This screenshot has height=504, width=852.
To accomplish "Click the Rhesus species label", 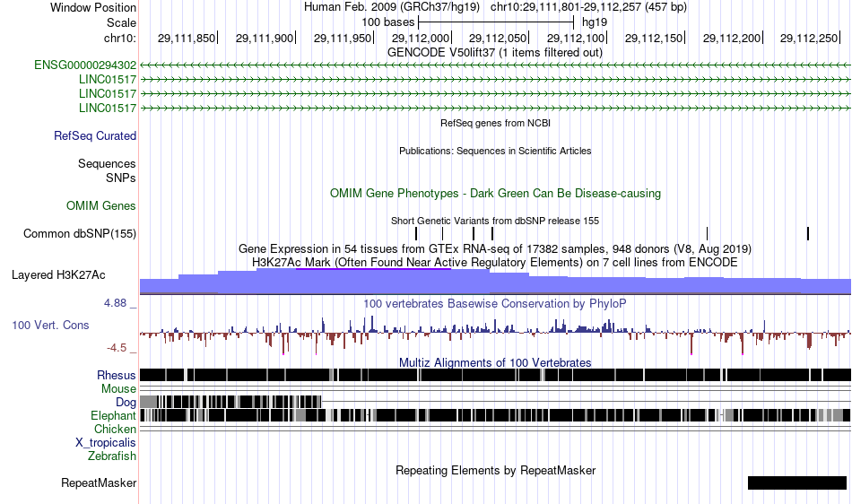I will (x=117, y=375).
